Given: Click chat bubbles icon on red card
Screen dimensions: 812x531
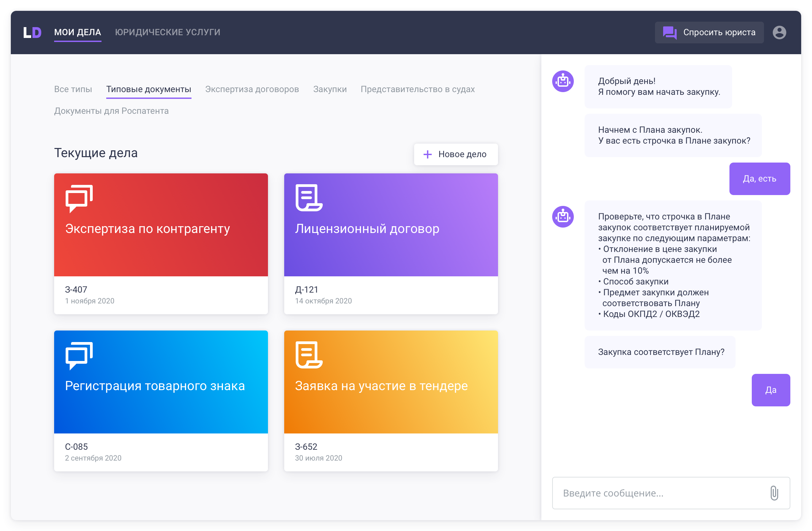Looking at the screenshot, I should [79, 198].
